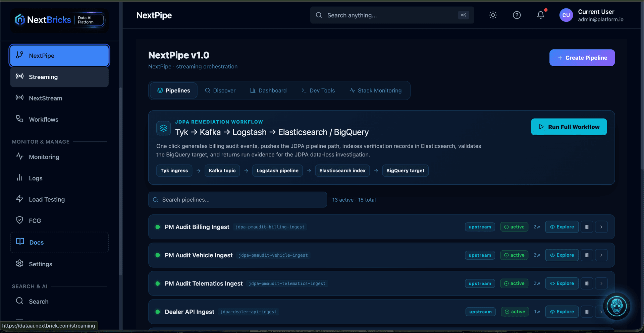
Task: Pause PM Audit Vehicle Ingest pipeline
Action: (587, 255)
